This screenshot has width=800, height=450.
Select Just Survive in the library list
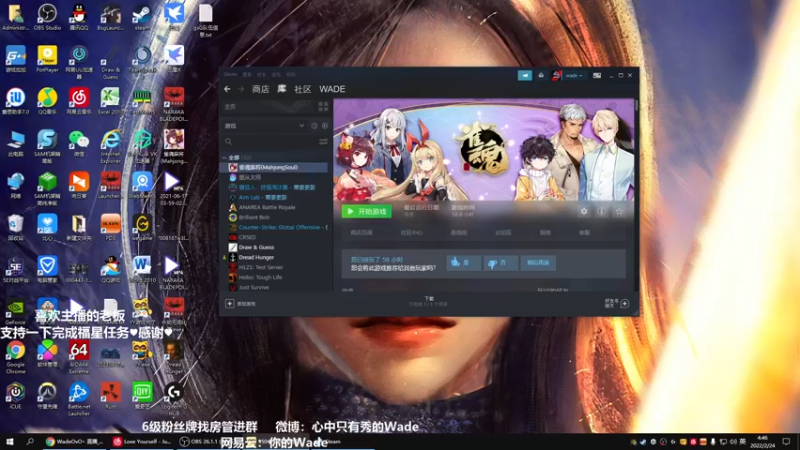[276, 287]
